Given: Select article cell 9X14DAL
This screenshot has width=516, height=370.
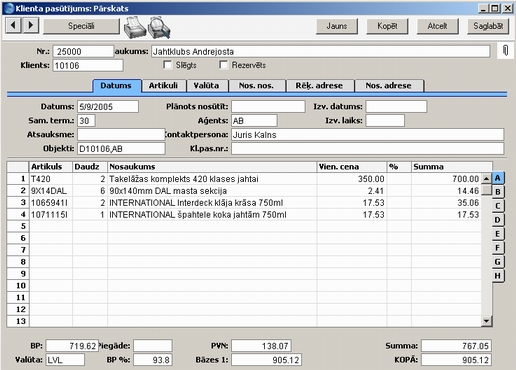Looking at the screenshot, I should tap(51, 191).
